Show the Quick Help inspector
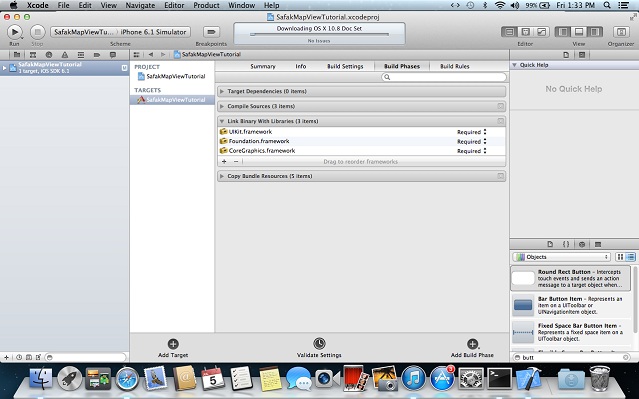The width and height of the screenshot is (639, 399). (582, 55)
